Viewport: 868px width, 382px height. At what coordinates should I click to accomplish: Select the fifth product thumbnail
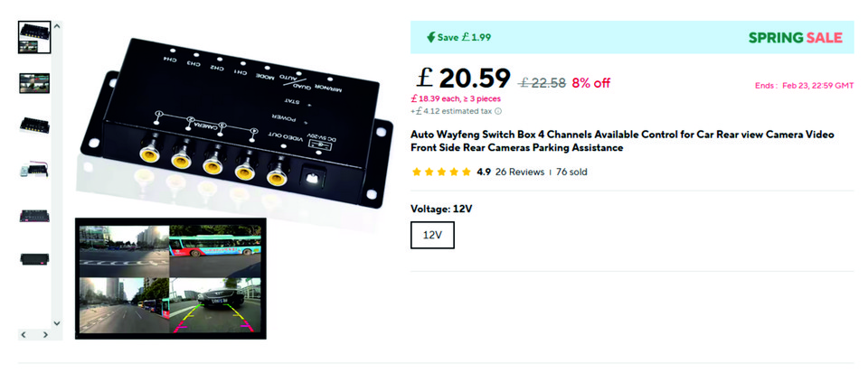point(34,215)
